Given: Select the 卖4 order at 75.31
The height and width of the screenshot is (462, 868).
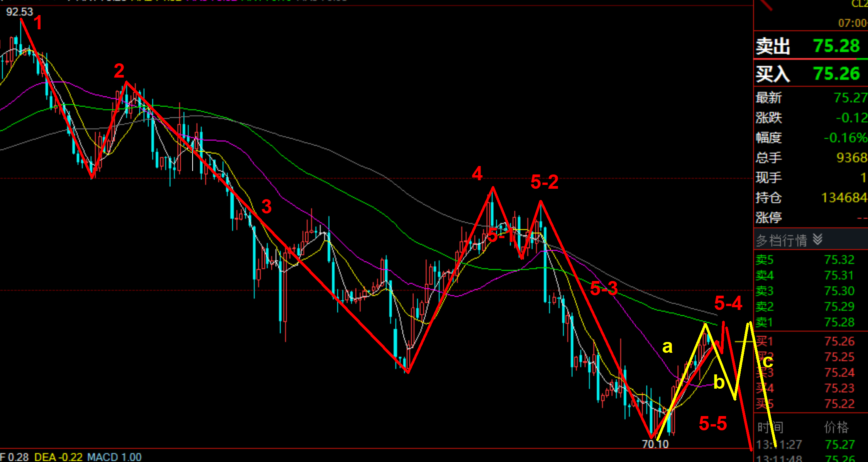Looking at the screenshot, I should tap(811, 275).
